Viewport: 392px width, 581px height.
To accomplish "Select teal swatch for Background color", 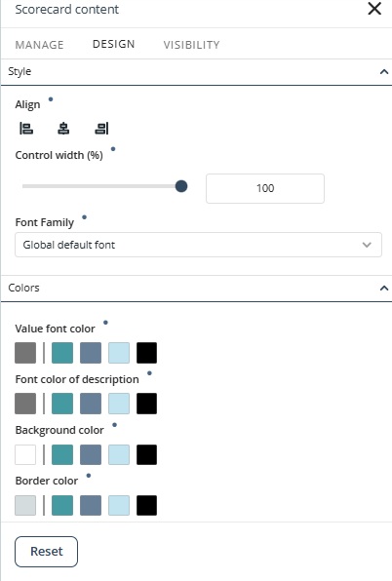I will 62,454.
